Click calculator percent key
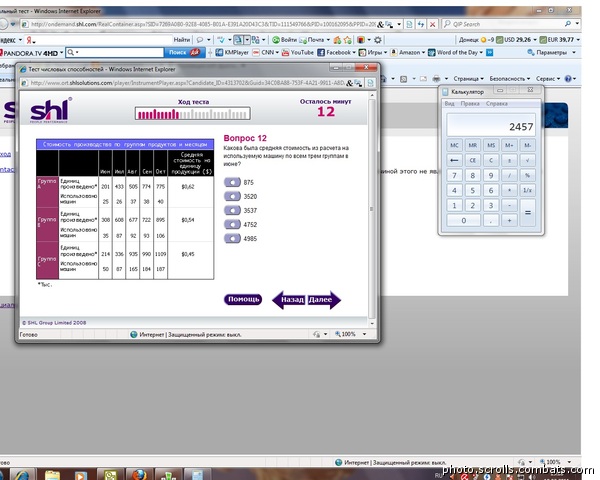 point(527,175)
